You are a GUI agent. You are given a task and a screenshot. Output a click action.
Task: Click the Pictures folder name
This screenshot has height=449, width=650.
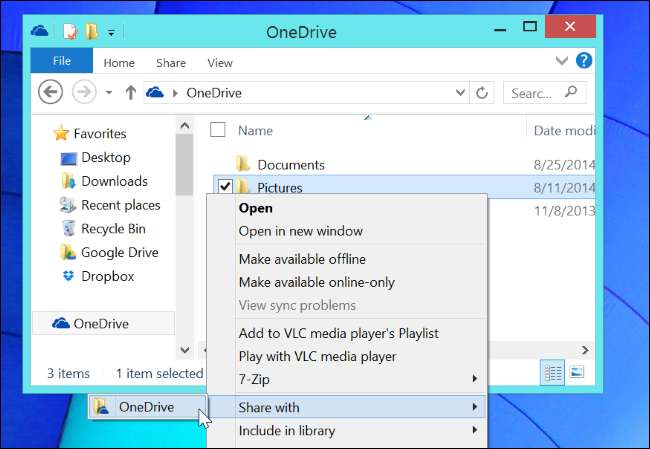click(x=280, y=188)
